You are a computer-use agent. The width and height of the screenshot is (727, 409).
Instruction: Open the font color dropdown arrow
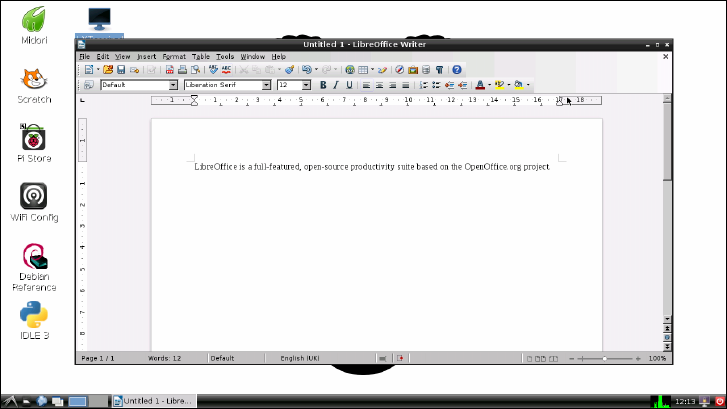pyautogui.click(x=489, y=85)
